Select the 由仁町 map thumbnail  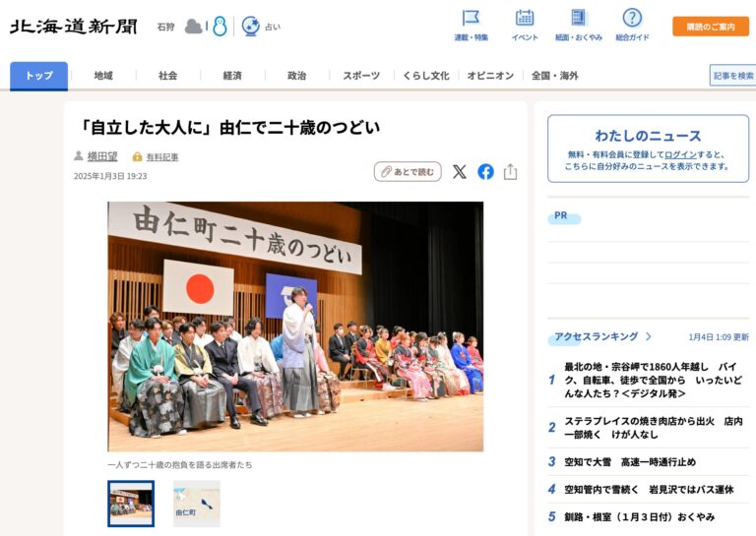tap(196, 504)
